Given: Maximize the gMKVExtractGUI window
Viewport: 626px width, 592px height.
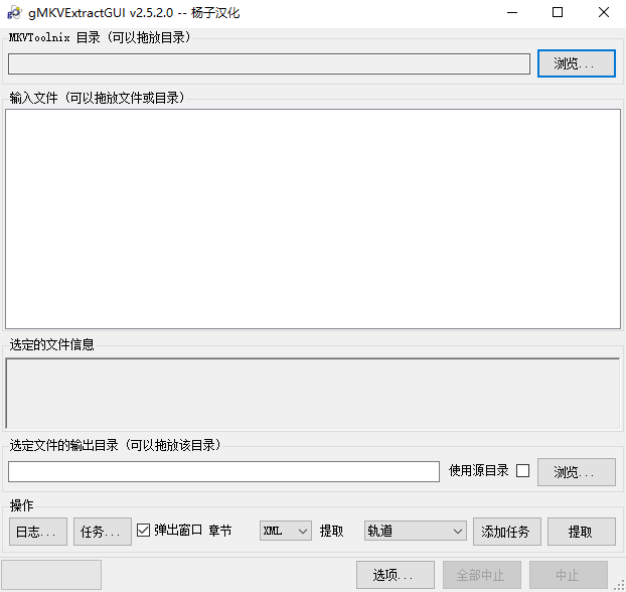Looking at the screenshot, I should pos(557,13).
